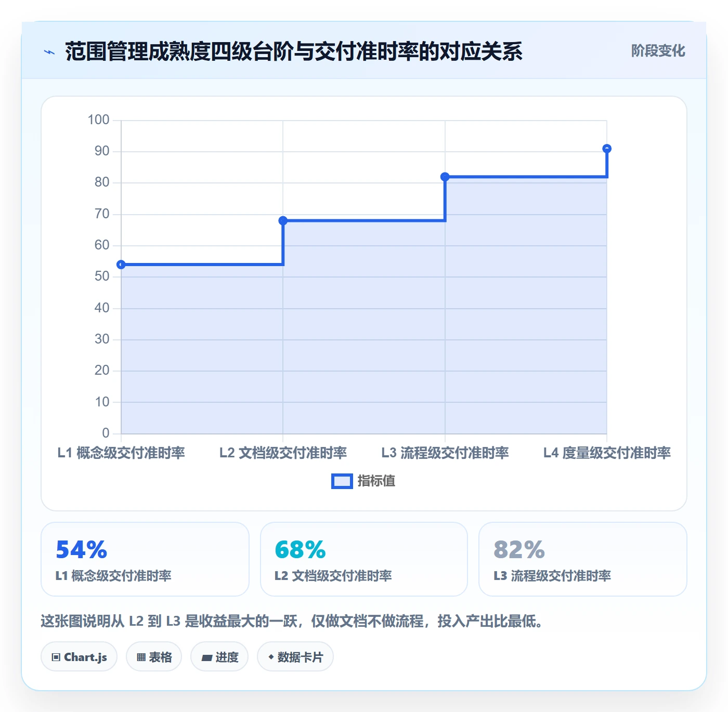Click the L4 data point near value 91
The width and height of the screenshot is (728, 712).
pos(607,149)
